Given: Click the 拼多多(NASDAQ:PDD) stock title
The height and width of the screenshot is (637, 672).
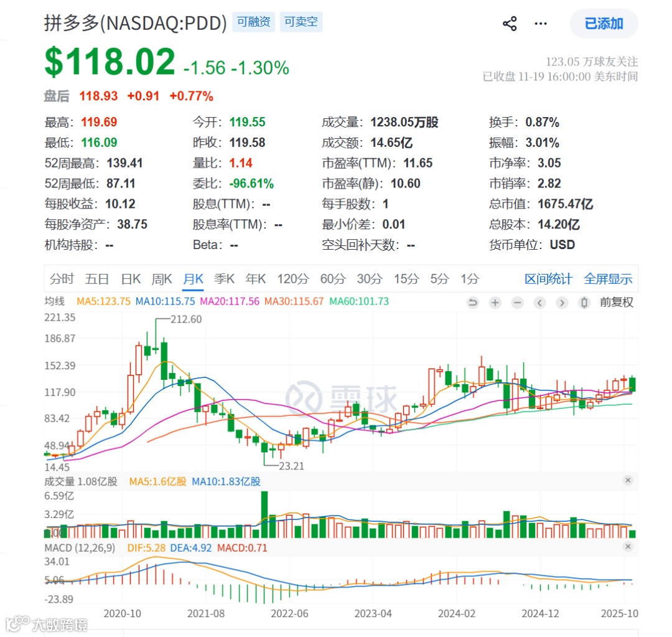Looking at the screenshot, I should click(136, 23).
